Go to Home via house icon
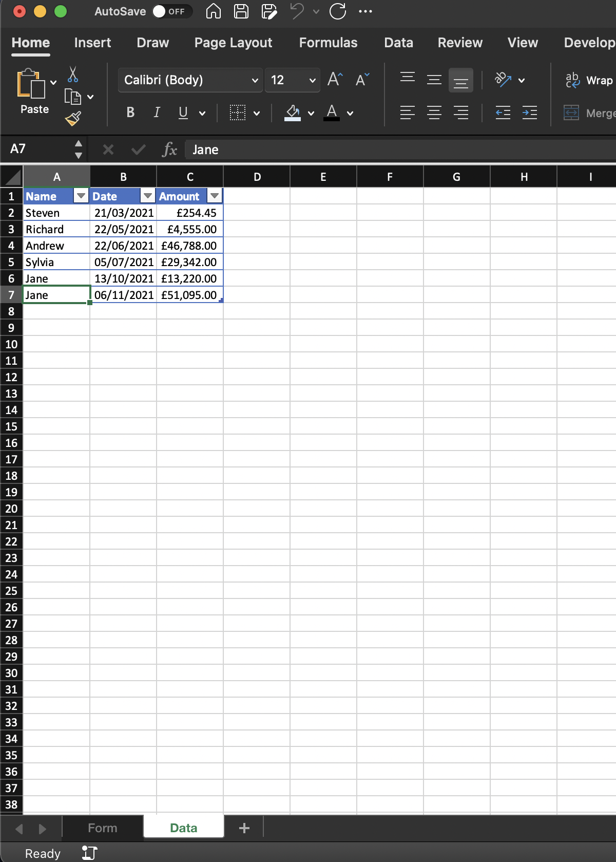616x862 pixels. click(214, 11)
